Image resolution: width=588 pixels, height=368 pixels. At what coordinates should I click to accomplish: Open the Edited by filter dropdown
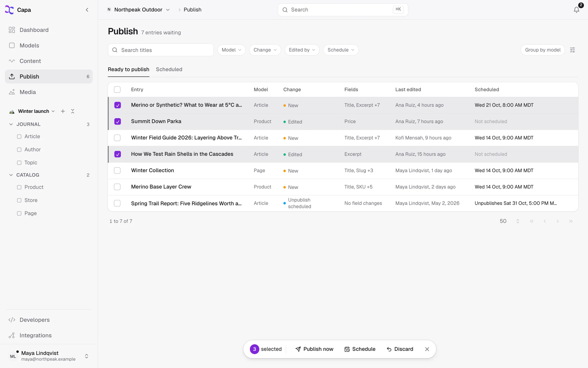(x=302, y=50)
